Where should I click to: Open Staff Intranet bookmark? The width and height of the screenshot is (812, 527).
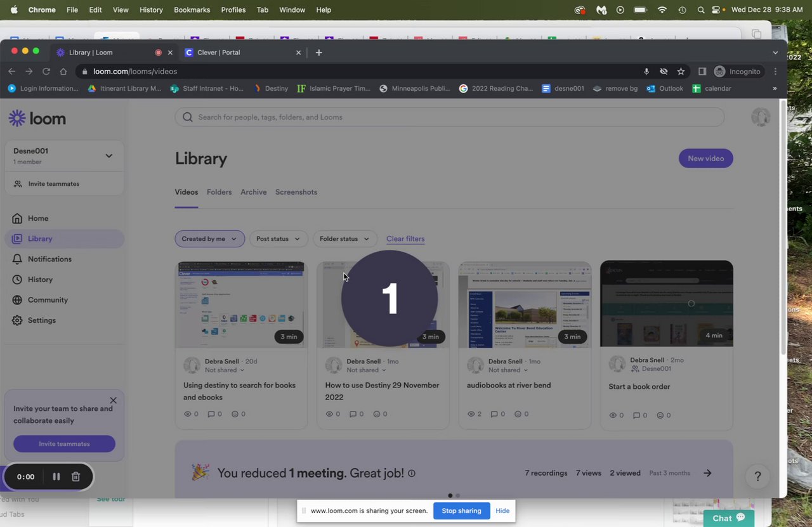[207, 89]
